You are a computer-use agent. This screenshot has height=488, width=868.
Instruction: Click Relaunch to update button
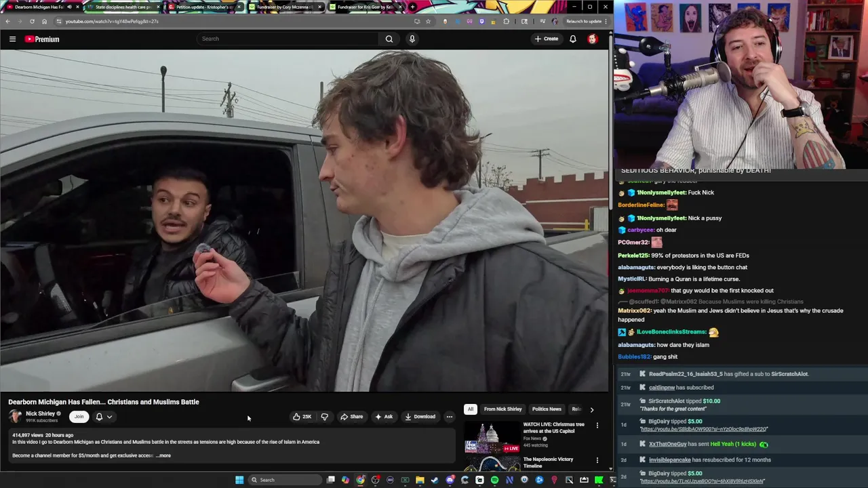pos(587,21)
